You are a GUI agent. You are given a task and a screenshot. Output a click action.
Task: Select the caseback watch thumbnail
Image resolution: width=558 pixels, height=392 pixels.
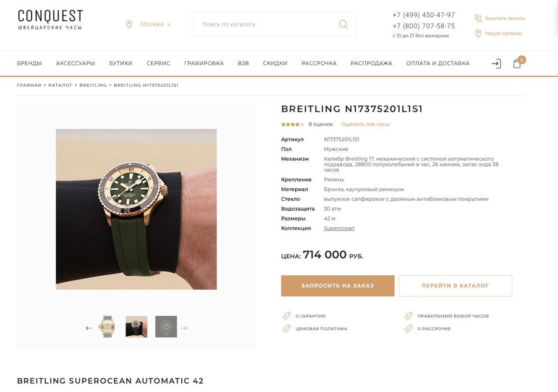107,327
